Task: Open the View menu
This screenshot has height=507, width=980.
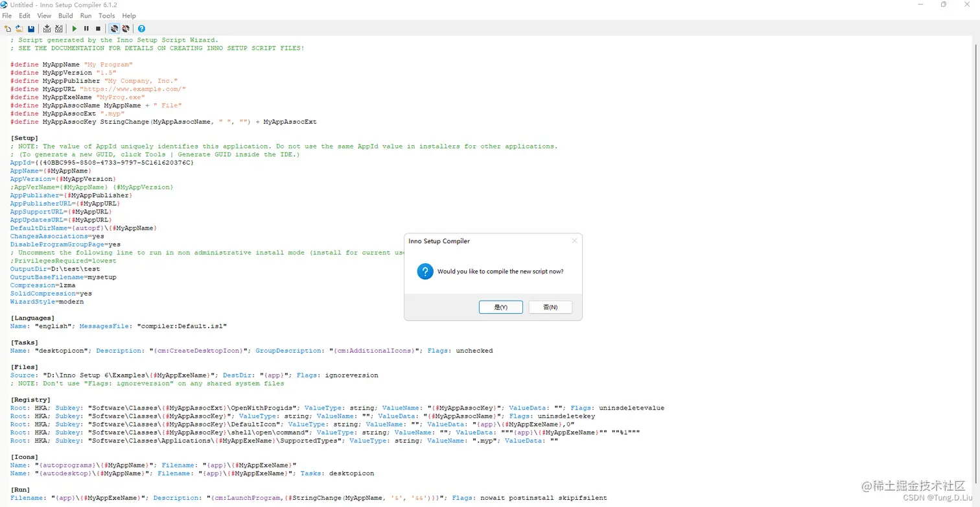Action: [x=44, y=16]
